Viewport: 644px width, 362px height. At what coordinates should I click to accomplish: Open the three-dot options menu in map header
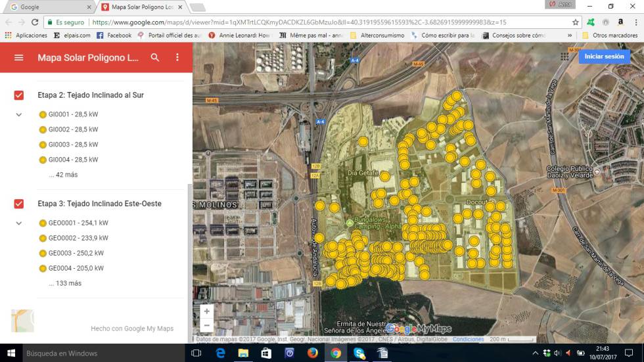pyautogui.click(x=177, y=57)
